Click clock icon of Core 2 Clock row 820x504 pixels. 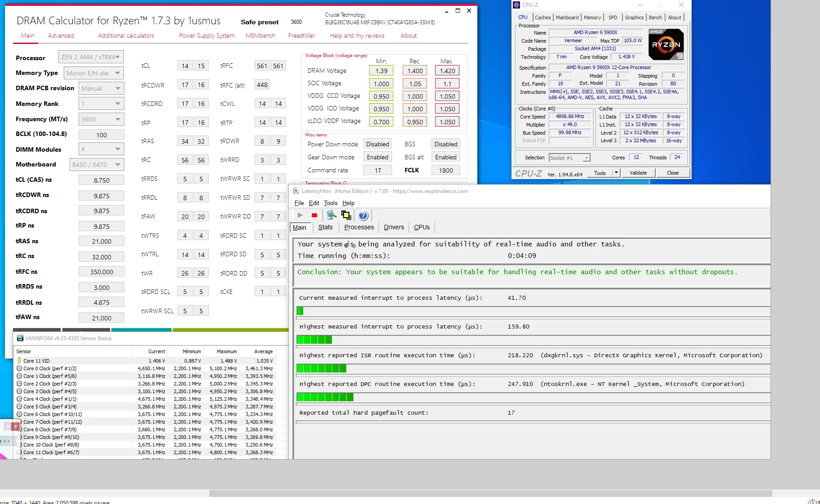pos(19,384)
